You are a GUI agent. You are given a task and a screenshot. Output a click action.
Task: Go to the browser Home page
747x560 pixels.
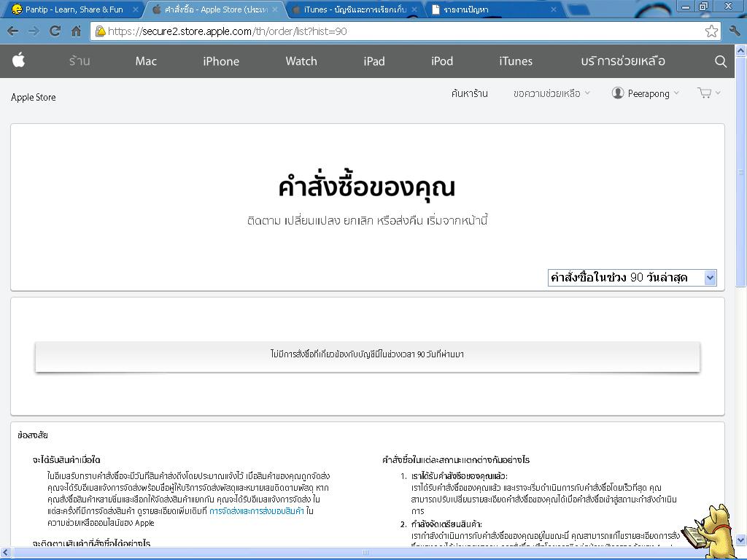pos(76,31)
